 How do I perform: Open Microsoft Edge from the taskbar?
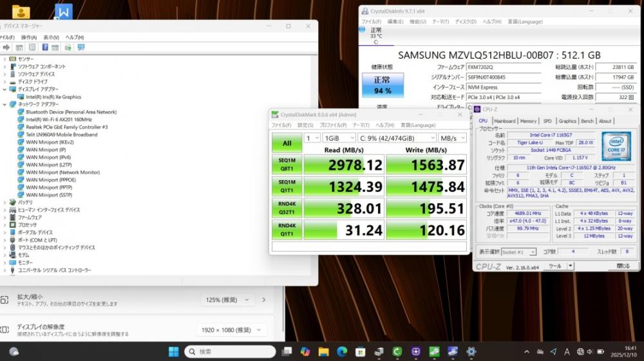click(x=342, y=351)
